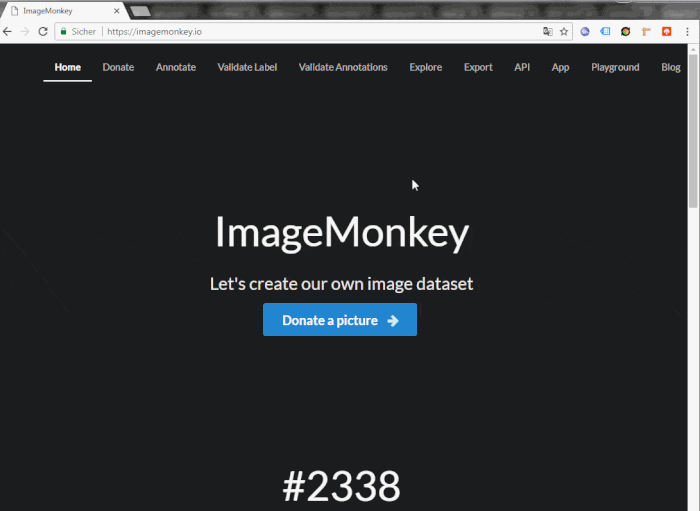
Task: Open the Playground page
Action: coord(615,67)
